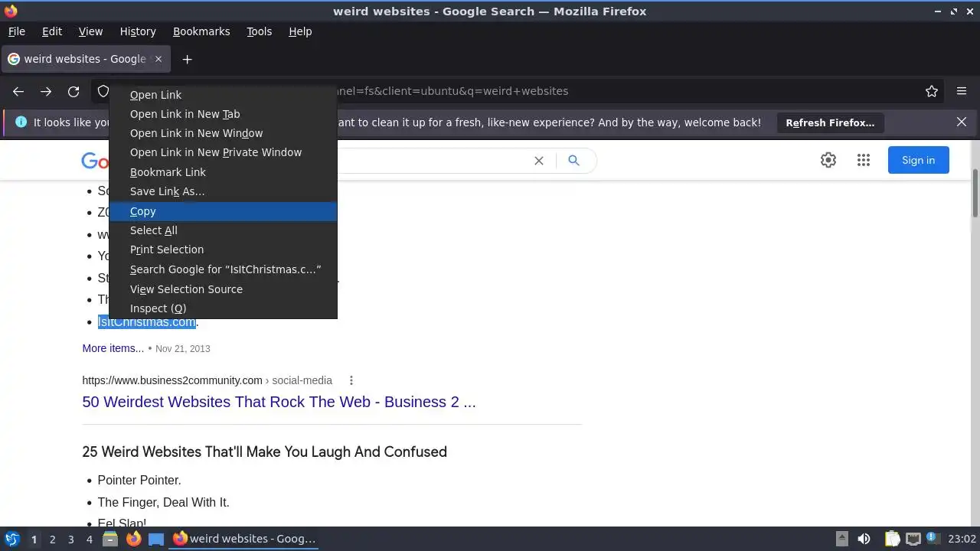The height and width of the screenshot is (551, 980).
Task: Click the shield tracking protection icon
Action: pyautogui.click(x=103, y=91)
